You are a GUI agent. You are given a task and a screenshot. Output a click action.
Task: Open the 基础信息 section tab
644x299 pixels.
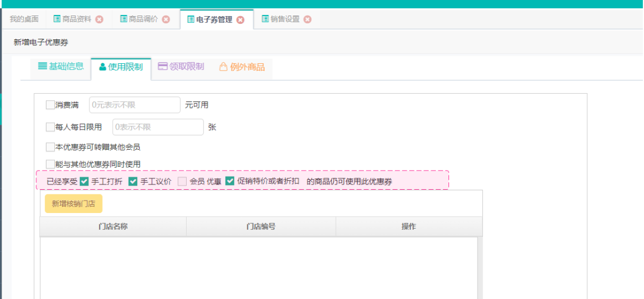(61, 67)
